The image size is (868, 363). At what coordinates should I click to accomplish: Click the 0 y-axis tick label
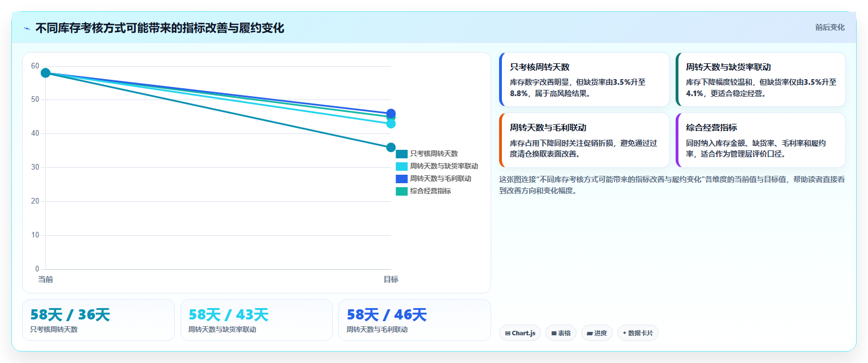[x=37, y=269]
